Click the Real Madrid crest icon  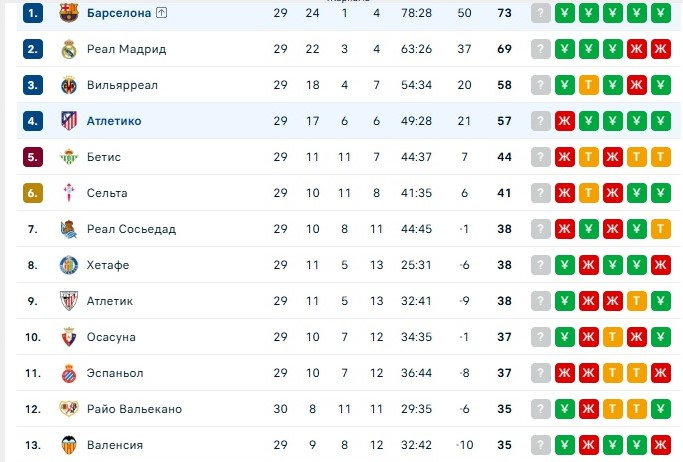click(x=68, y=49)
